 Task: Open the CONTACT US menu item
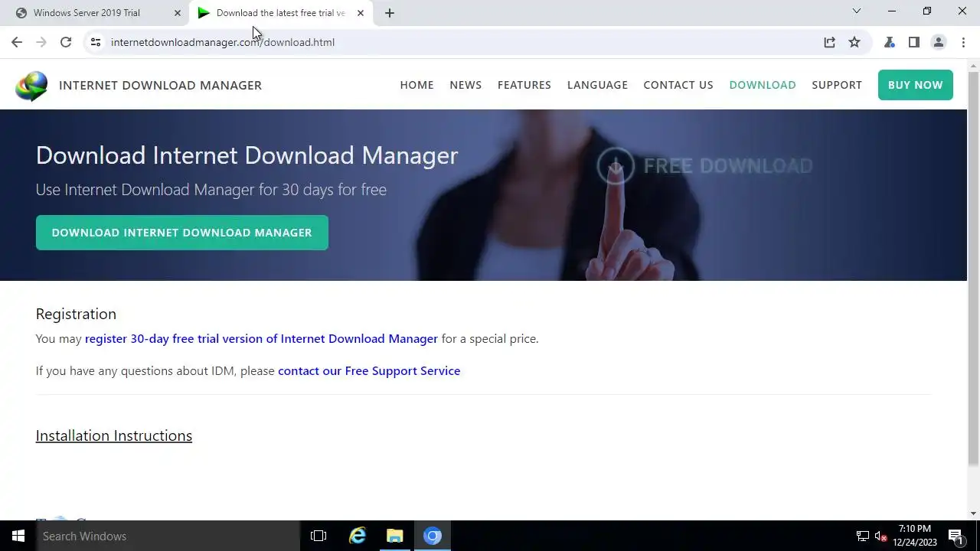click(x=678, y=85)
